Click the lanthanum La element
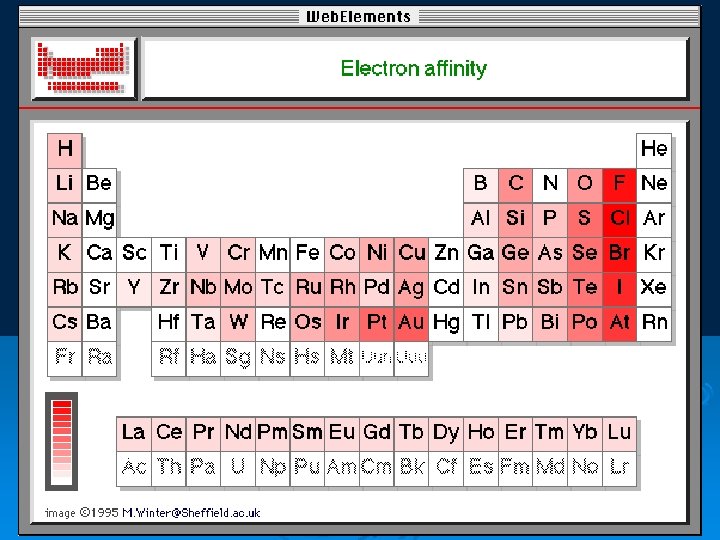The image size is (720, 540). 134,434
